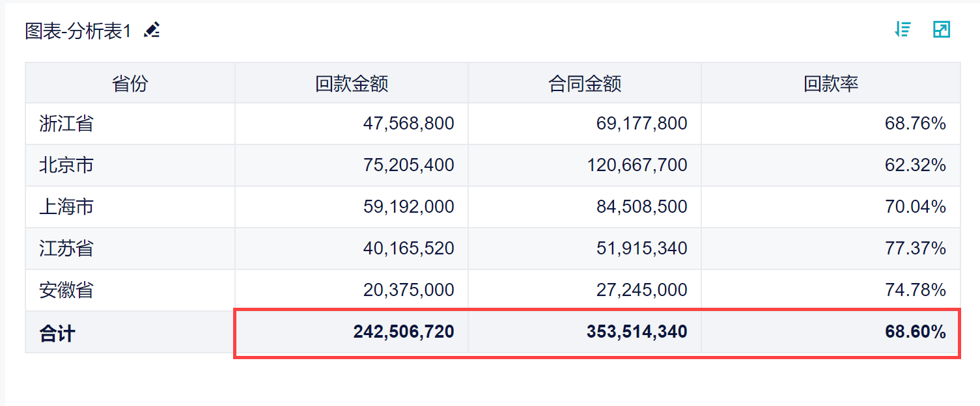Click the expand/pop-out icon at top right
The height and width of the screenshot is (406, 980).
tap(942, 29)
